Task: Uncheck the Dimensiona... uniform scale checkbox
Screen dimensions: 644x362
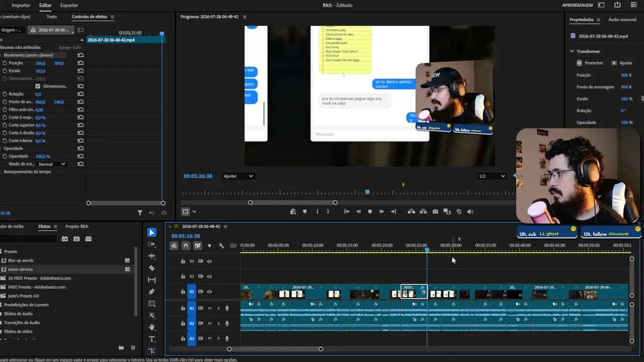Action: click(x=38, y=86)
